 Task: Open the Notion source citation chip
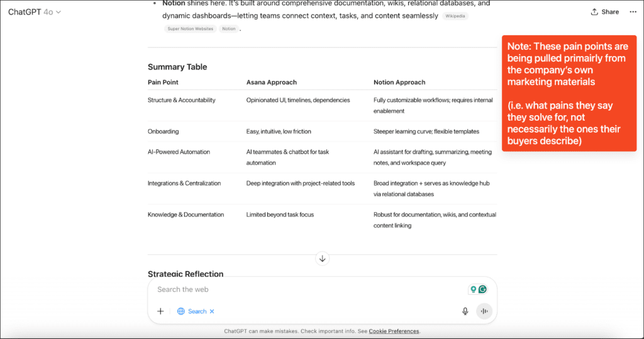pyautogui.click(x=229, y=29)
